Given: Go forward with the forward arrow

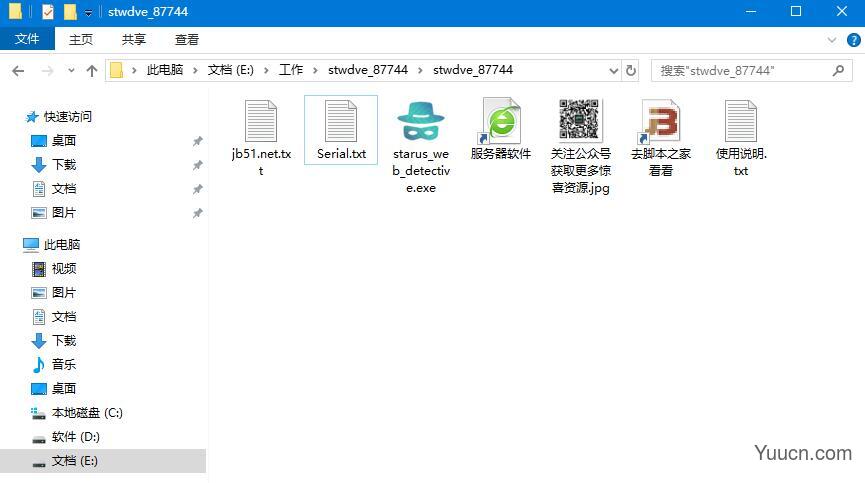Looking at the screenshot, I should point(47,71).
